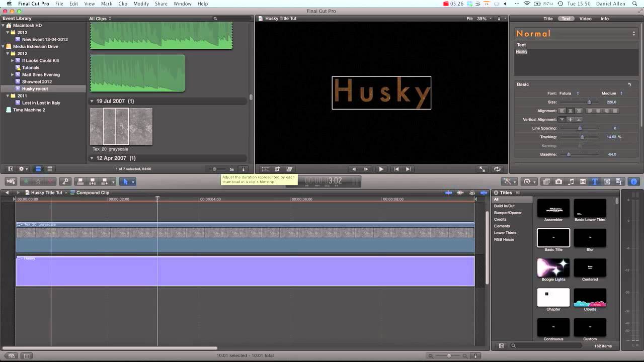Viewport: 644px width, 362px height.
Task: Switch event browser to filmstrip view
Action: [x=38, y=169]
